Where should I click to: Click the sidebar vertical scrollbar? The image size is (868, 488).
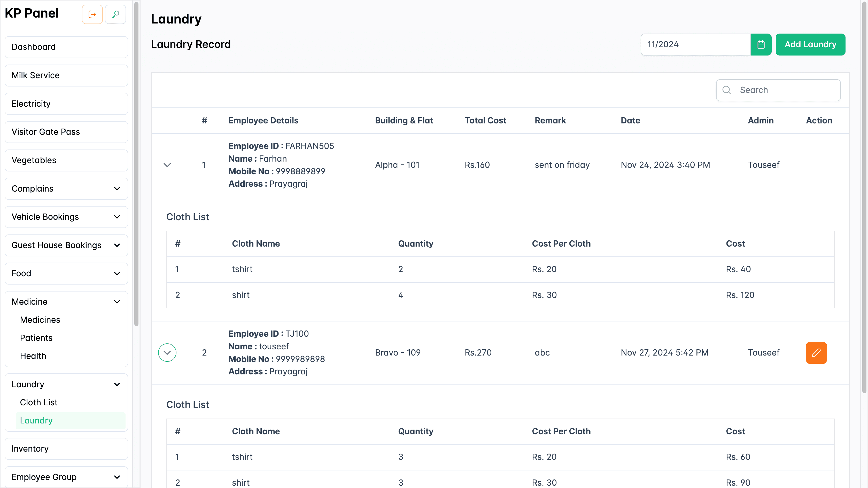(x=136, y=164)
